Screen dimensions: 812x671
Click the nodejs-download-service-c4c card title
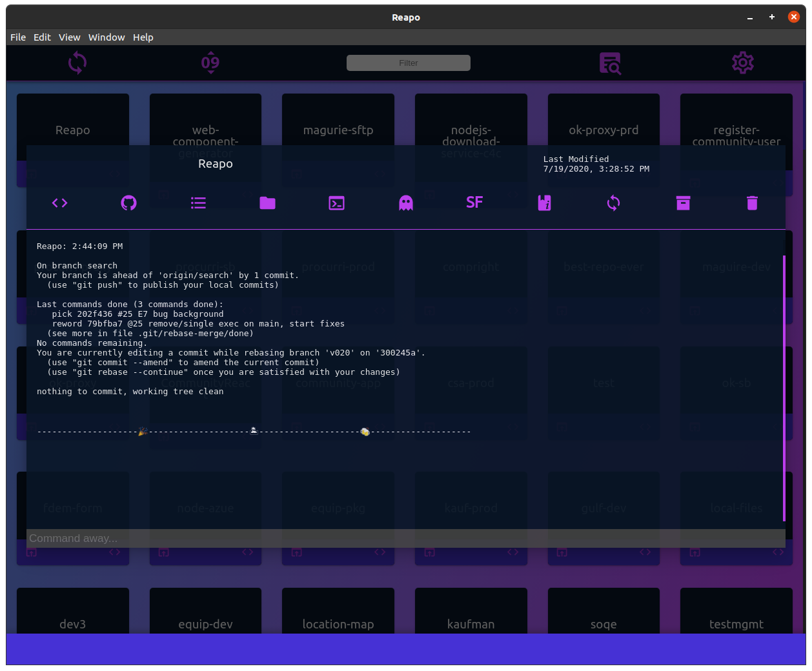tap(471, 141)
